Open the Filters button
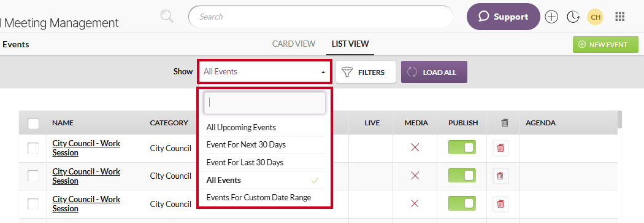This screenshot has width=644, height=223. tap(366, 72)
